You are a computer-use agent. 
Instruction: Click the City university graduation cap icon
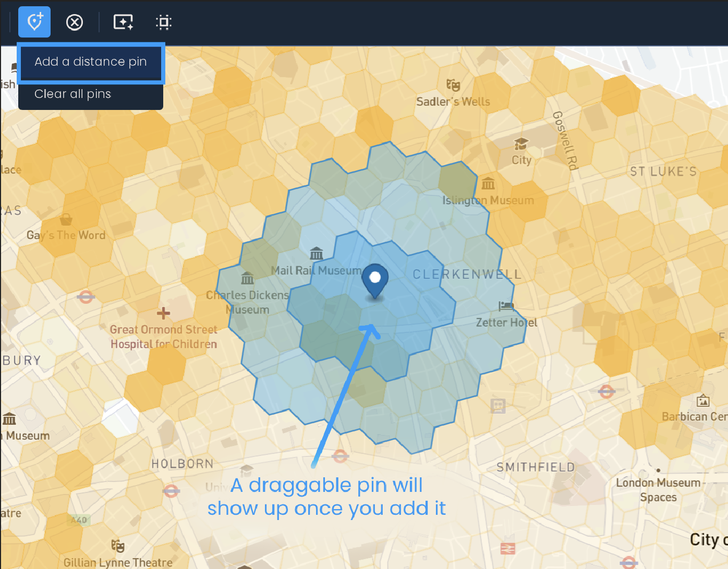[521, 144]
